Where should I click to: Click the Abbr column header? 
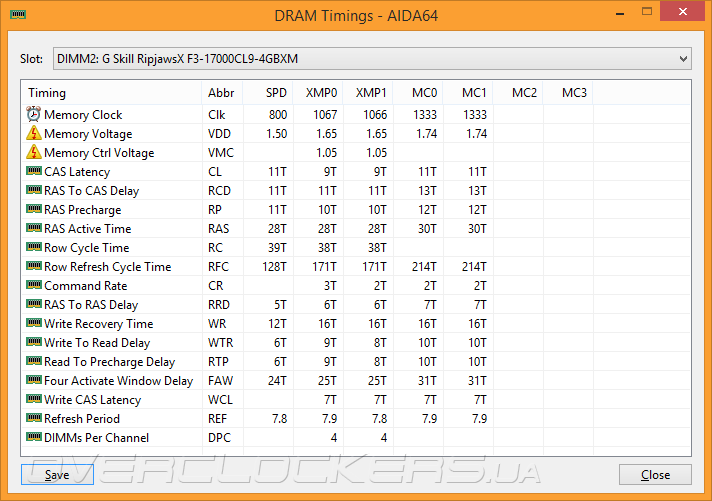222,93
